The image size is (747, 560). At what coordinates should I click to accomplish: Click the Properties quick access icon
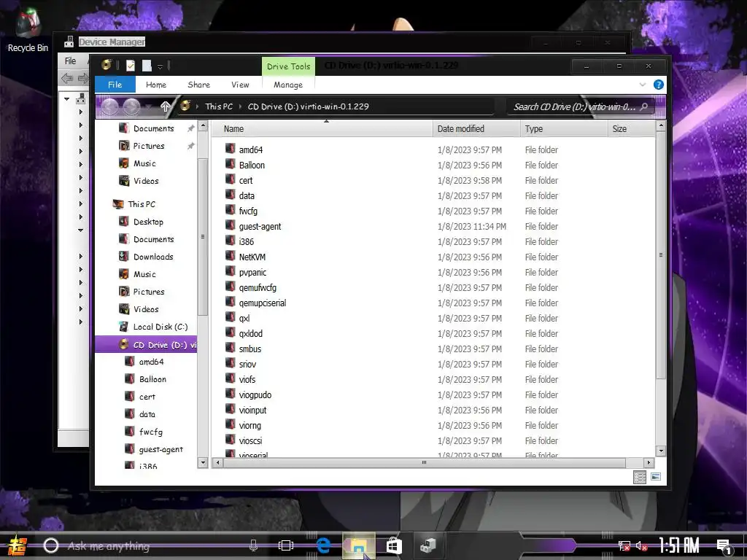[x=131, y=66]
